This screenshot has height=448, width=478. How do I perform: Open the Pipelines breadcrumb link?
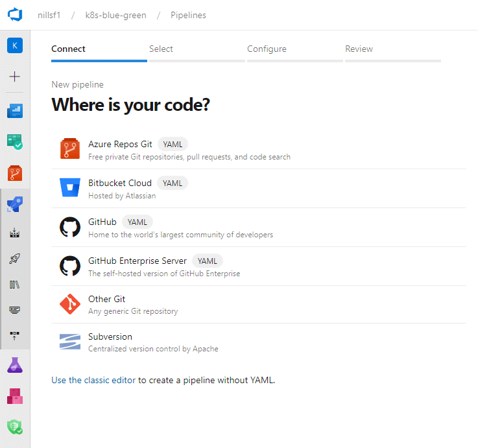coord(188,15)
